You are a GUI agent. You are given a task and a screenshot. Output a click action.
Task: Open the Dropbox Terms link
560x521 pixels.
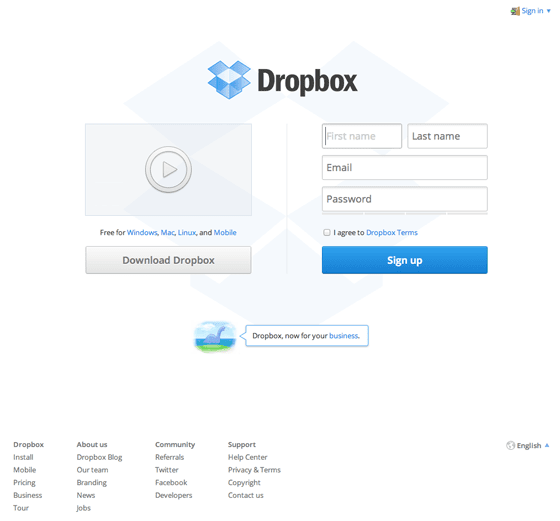391,232
